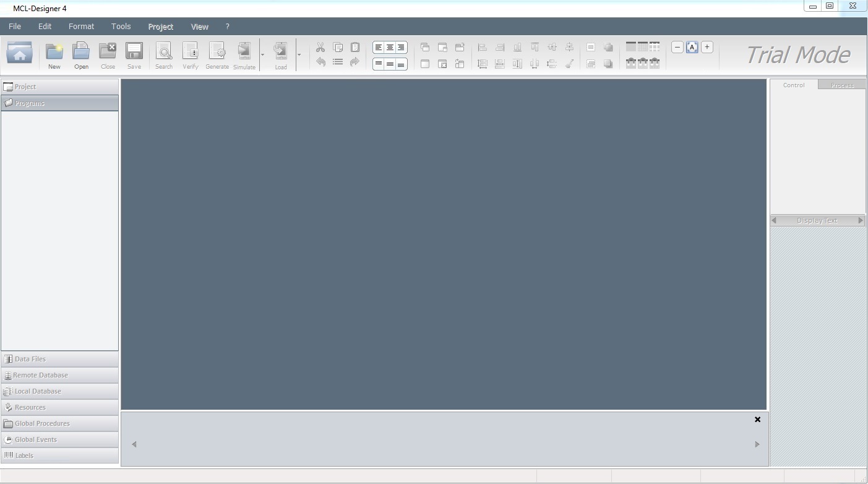The height and width of the screenshot is (484, 868).
Task: Expand the Data Files panel
Action: pos(59,359)
